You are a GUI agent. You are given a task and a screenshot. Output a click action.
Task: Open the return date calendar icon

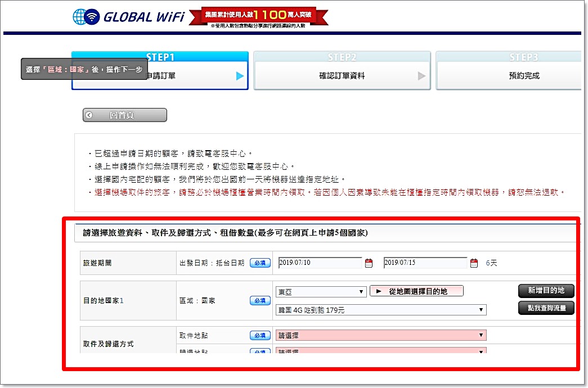click(474, 263)
